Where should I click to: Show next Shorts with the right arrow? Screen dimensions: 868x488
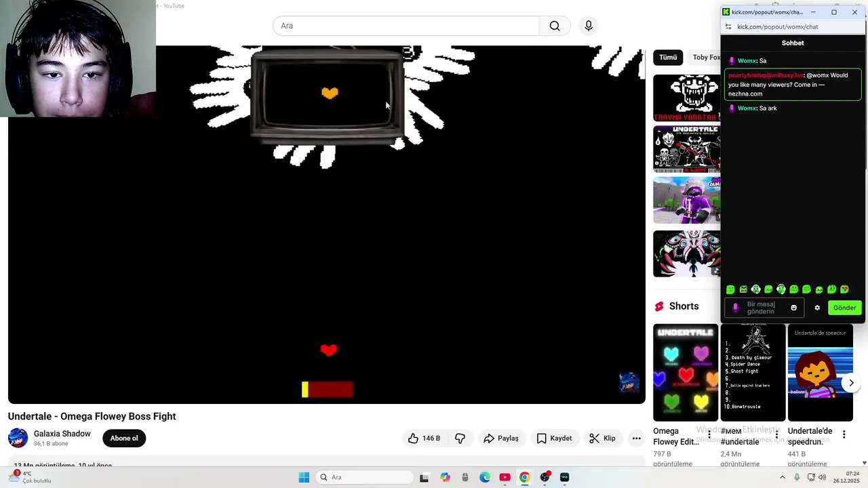click(x=851, y=383)
